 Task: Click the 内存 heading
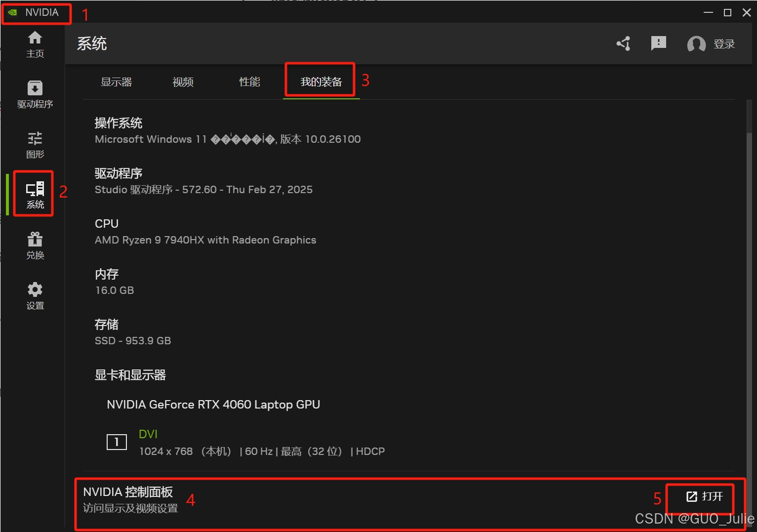pyautogui.click(x=107, y=274)
